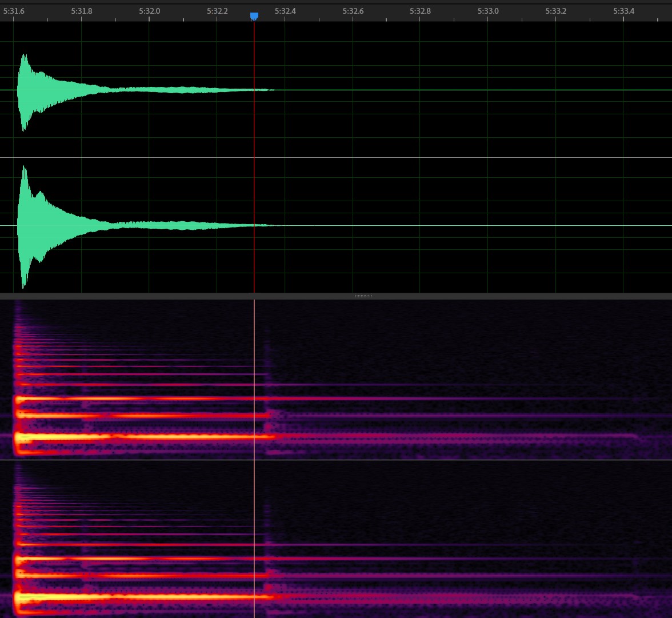Viewport: 672px width, 618px height.
Task: Move the playhead to 5:32.8 on the ruler
Action: [x=420, y=11]
